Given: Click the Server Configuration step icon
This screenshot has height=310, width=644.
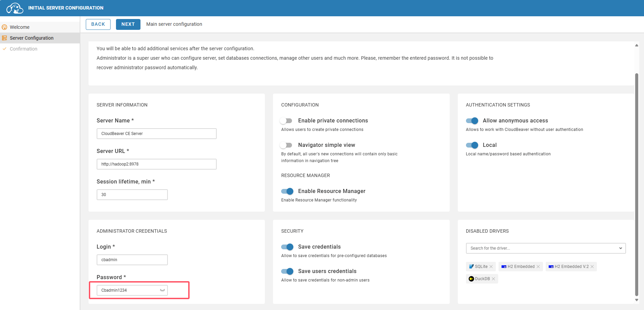Looking at the screenshot, I should tap(4, 38).
